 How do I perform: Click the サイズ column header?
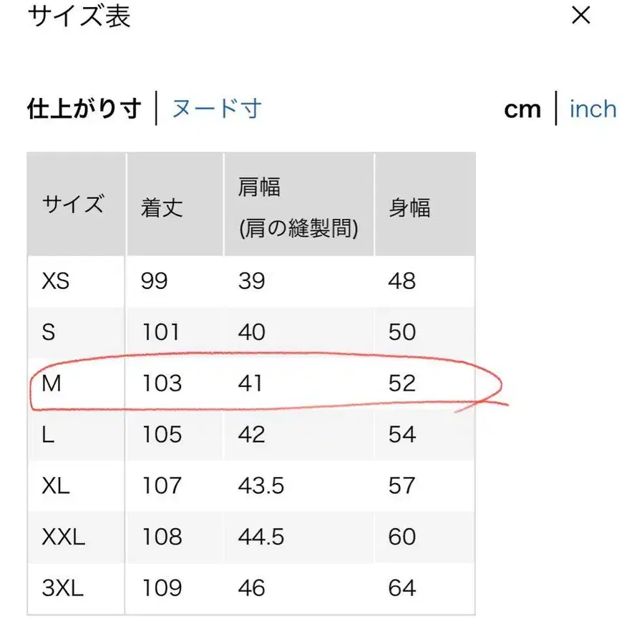click(74, 204)
